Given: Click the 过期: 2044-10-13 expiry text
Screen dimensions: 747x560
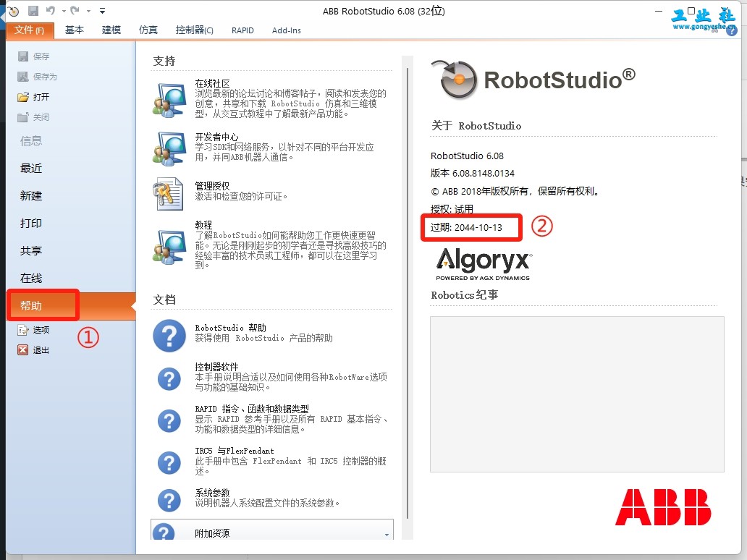Looking at the screenshot, I should (x=466, y=228).
